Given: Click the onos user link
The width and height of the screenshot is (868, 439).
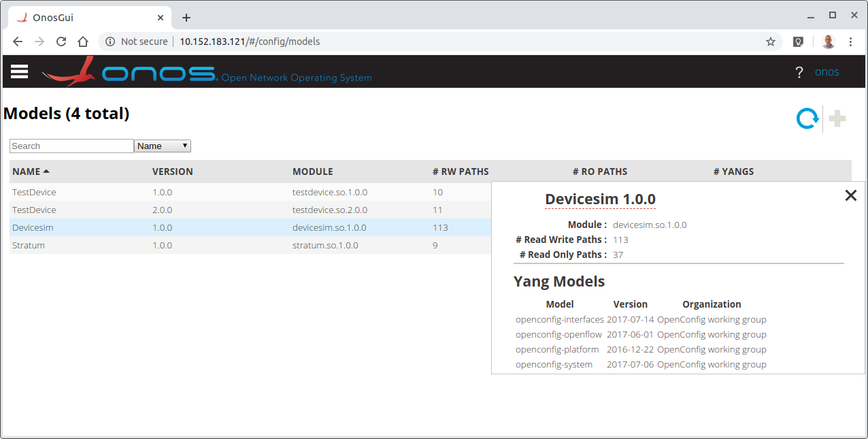Looking at the screenshot, I should pos(827,72).
